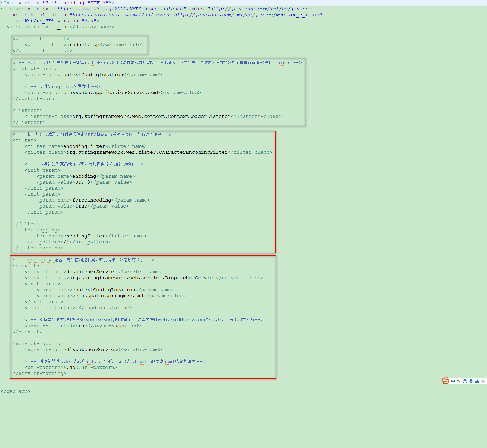The width and height of the screenshot is (487, 448).
Task: Click the *.do url-pattern line
Action: [x=71, y=368]
